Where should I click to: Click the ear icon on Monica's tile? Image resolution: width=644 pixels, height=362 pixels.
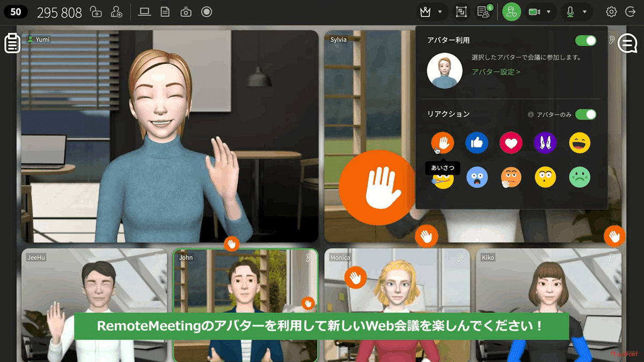pos(460,257)
